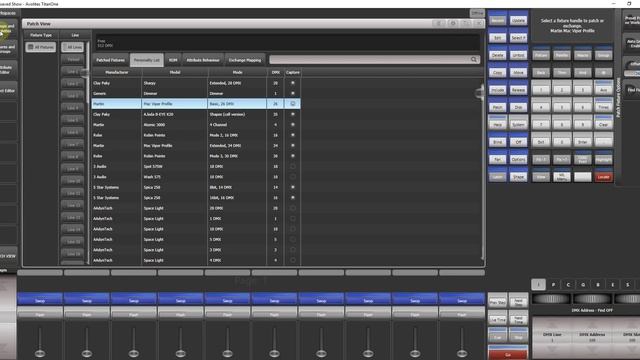
Task: Click numeric keypad key 1
Action: click(541, 89)
